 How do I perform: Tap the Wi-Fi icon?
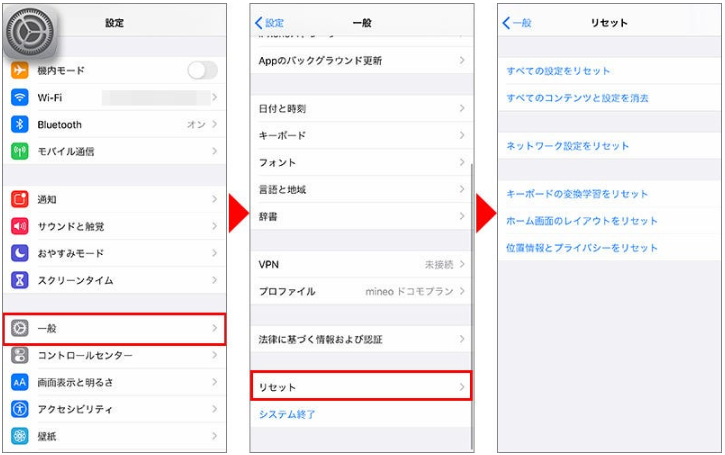[19, 97]
